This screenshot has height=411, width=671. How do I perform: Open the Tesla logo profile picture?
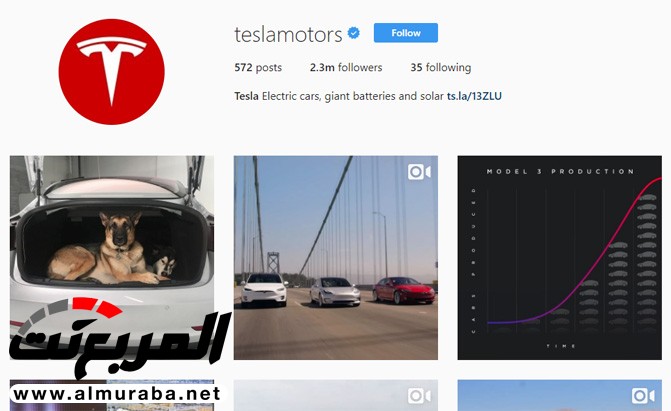pyautogui.click(x=111, y=71)
